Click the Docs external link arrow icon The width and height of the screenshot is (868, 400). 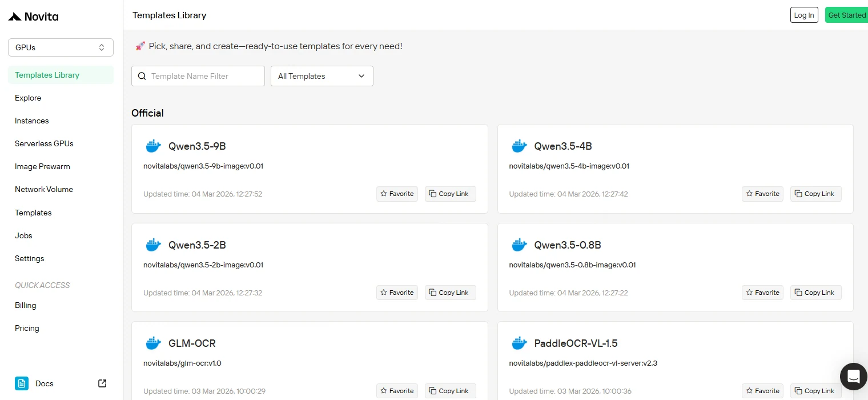point(102,383)
